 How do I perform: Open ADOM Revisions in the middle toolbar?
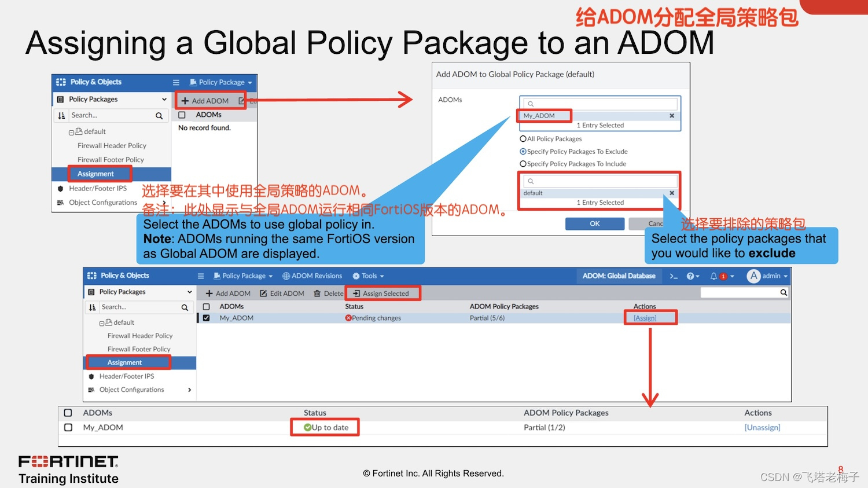pyautogui.click(x=312, y=276)
